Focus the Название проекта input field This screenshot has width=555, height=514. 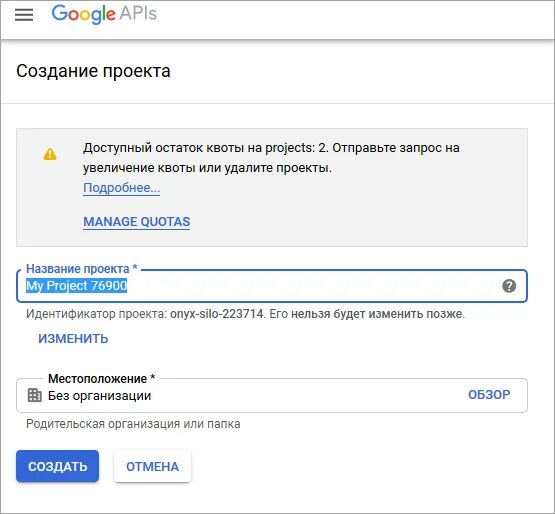[x=272, y=286]
